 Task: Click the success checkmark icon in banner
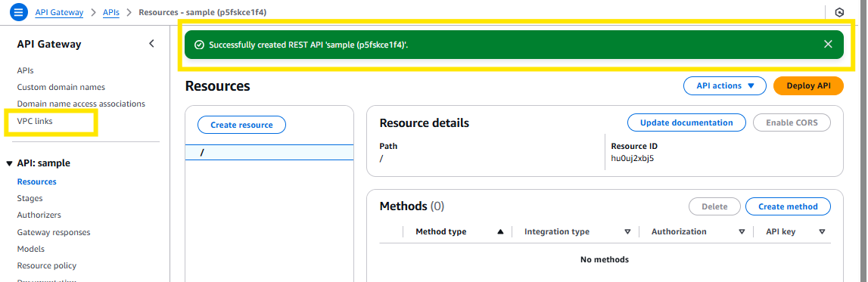(199, 45)
